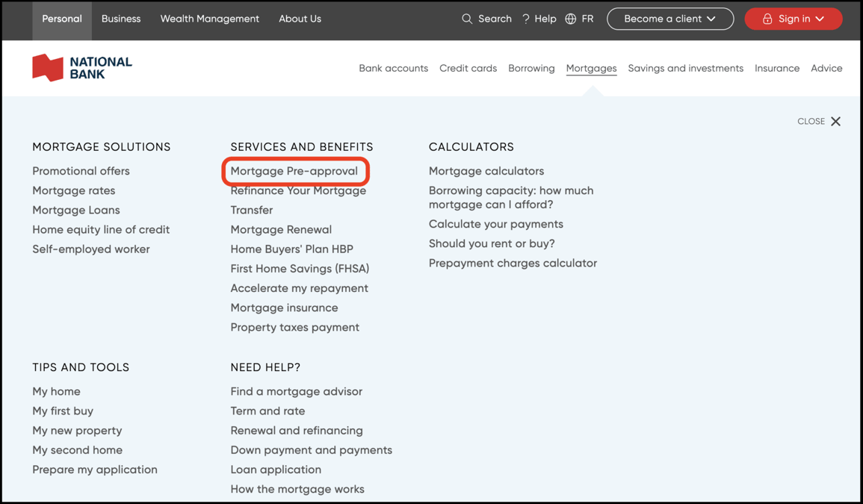Go to Mortgage calculators

[486, 171]
